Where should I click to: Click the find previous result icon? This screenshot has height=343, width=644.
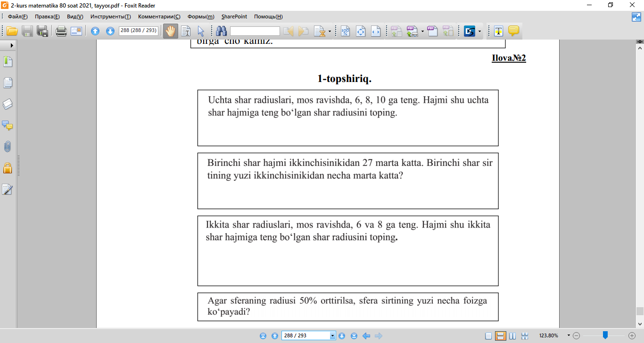click(x=289, y=32)
